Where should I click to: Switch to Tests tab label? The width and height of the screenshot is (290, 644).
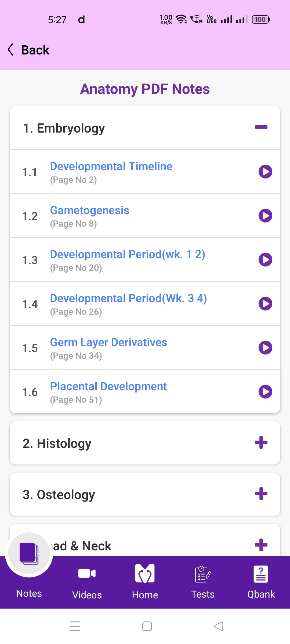click(x=203, y=594)
